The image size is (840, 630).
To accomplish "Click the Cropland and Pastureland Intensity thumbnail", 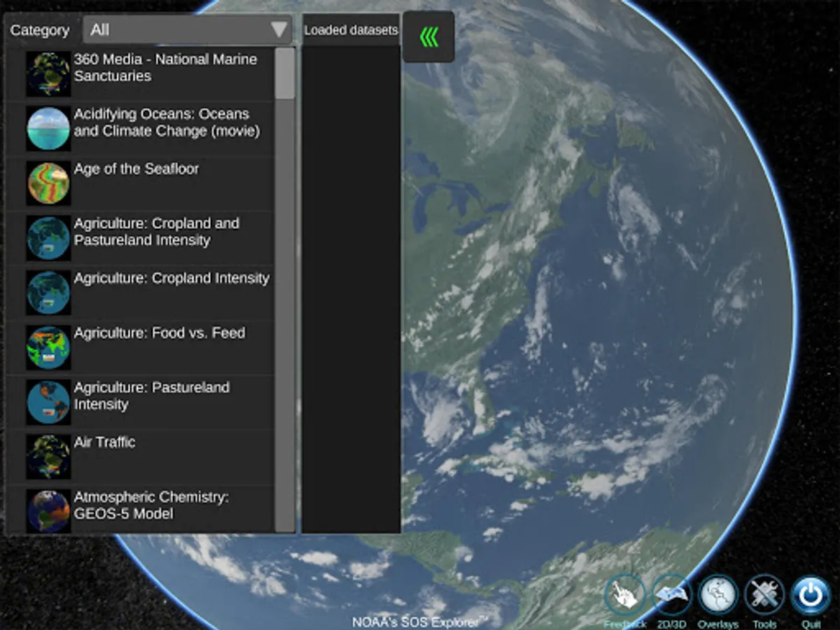I will 48,237.
